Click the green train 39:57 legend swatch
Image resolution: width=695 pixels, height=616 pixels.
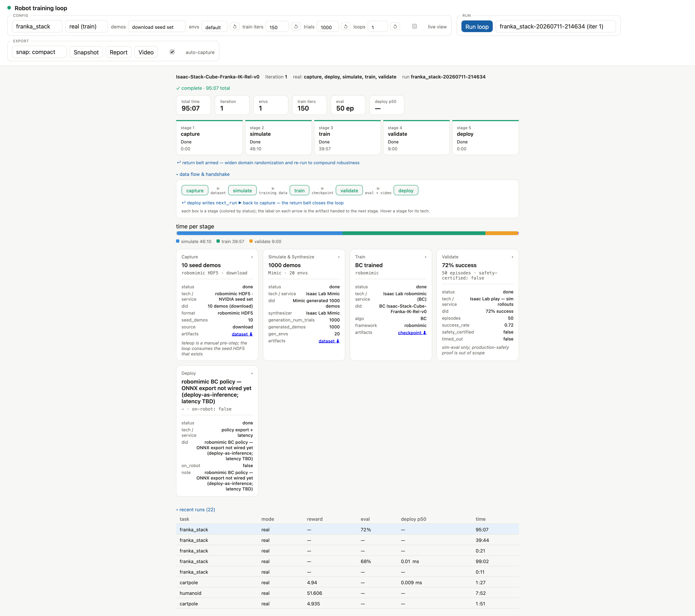point(218,241)
